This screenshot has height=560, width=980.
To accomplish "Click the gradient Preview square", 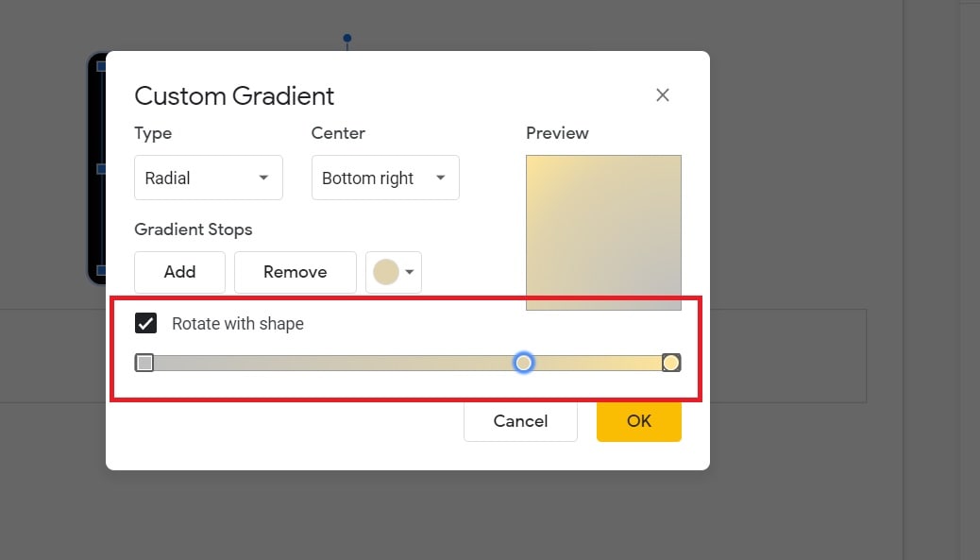I will pyautogui.click(x=603, y=232).
